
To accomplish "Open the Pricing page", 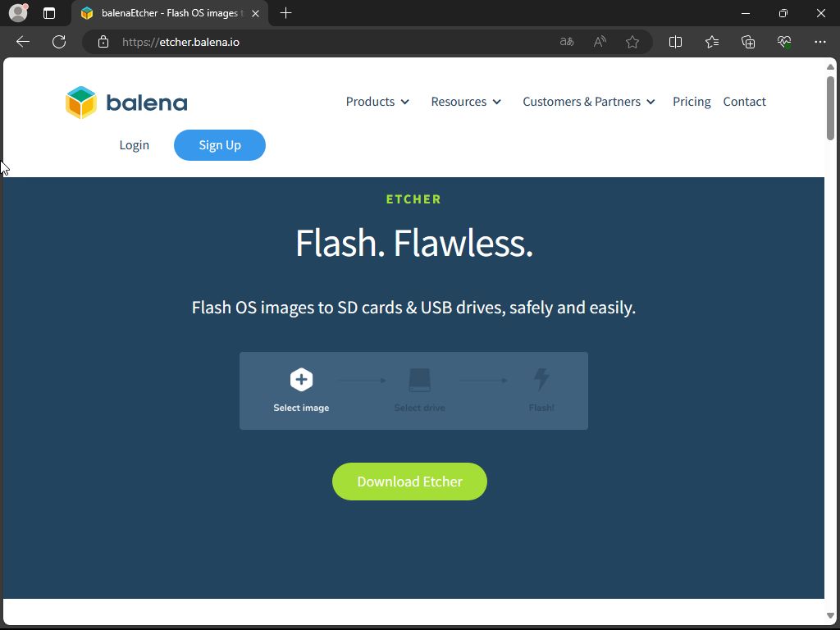I will click(692, 102).
